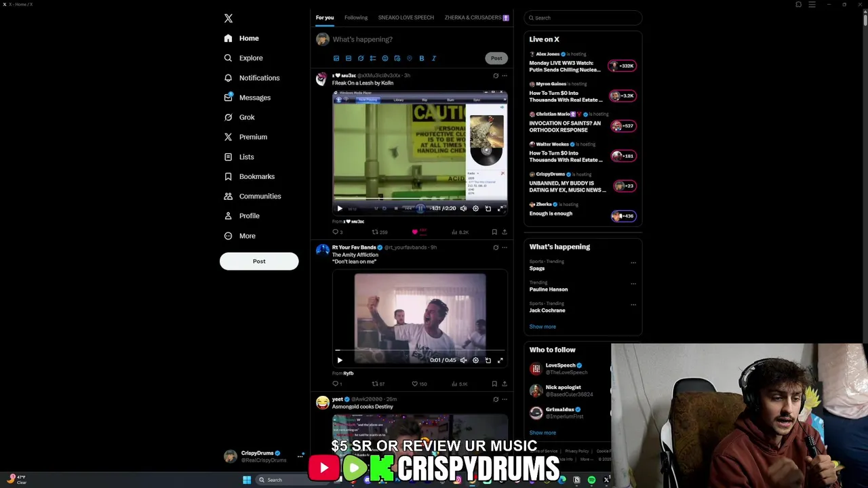Fullscreen the Amity Affliction video

500,361
